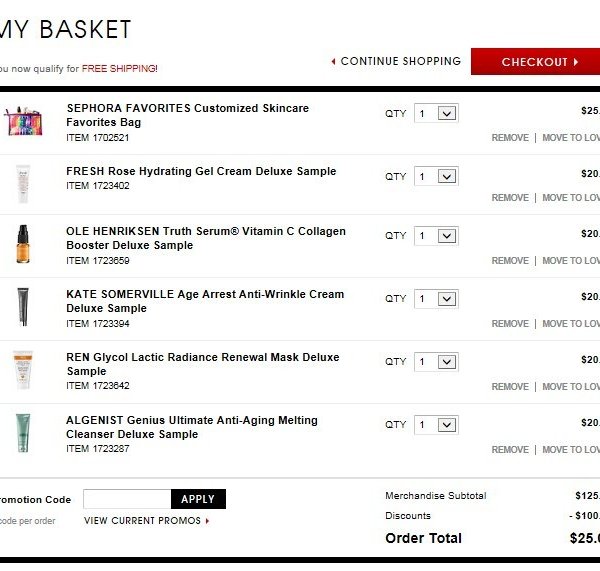Click the Sephora Favorites bag product image
The width and height of the screenshot is (600, 571).
pos(23,122)
